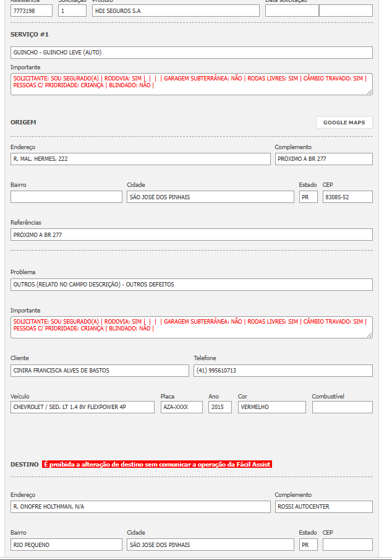Screen dimensions: 392x560
Task: Click the destination Estado field PR
Action: pyautogui.click(x=309, y=545)
